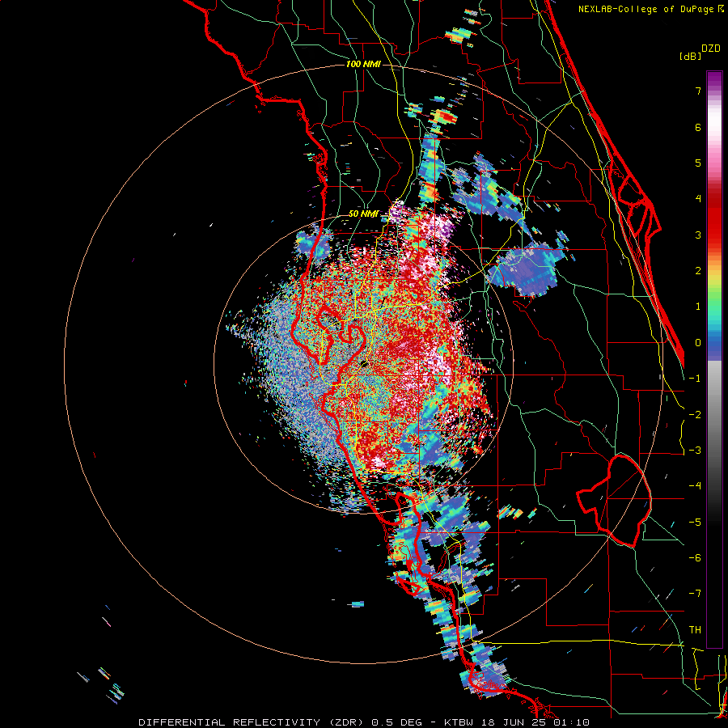Click the -1 value on the dB scale
Viewport: 728px width, 728px height.
pyautogui.click(x=695, y=379)
